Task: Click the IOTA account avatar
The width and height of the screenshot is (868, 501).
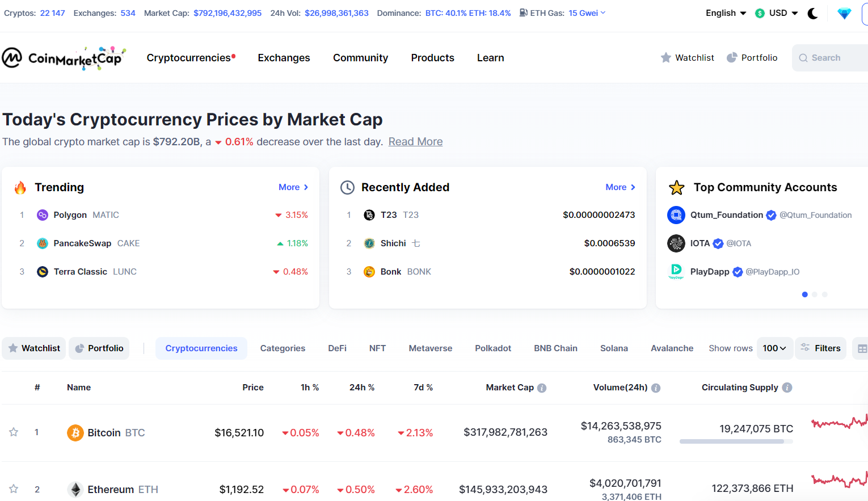Action: 676,243
